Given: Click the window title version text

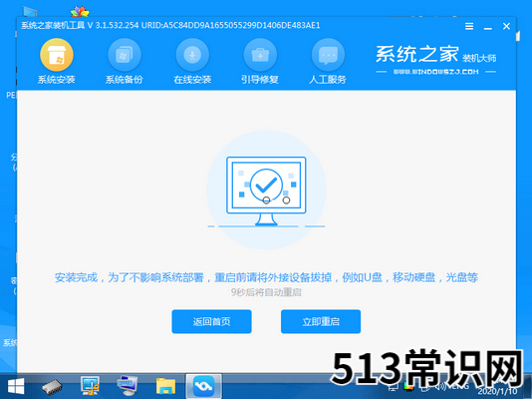Looking at the screenshot, I should tap(170, 26).
